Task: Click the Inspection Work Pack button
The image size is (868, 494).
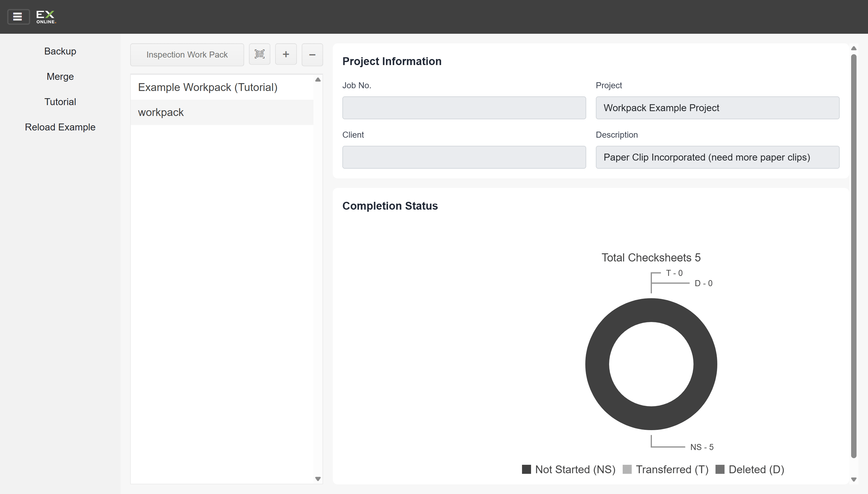Action: [187, 55]
